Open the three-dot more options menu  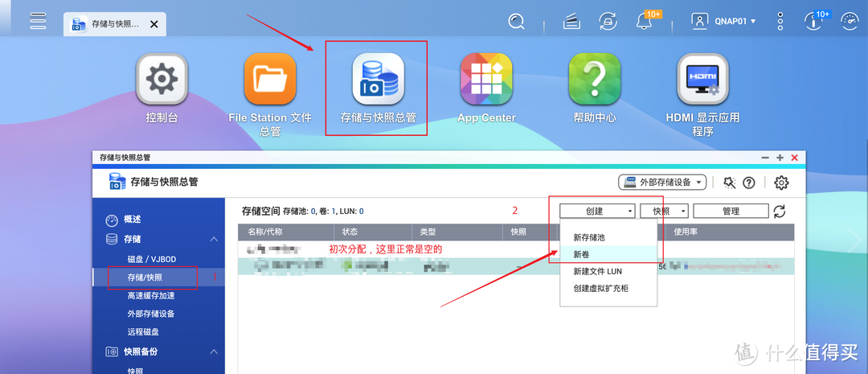click(780, 21)
